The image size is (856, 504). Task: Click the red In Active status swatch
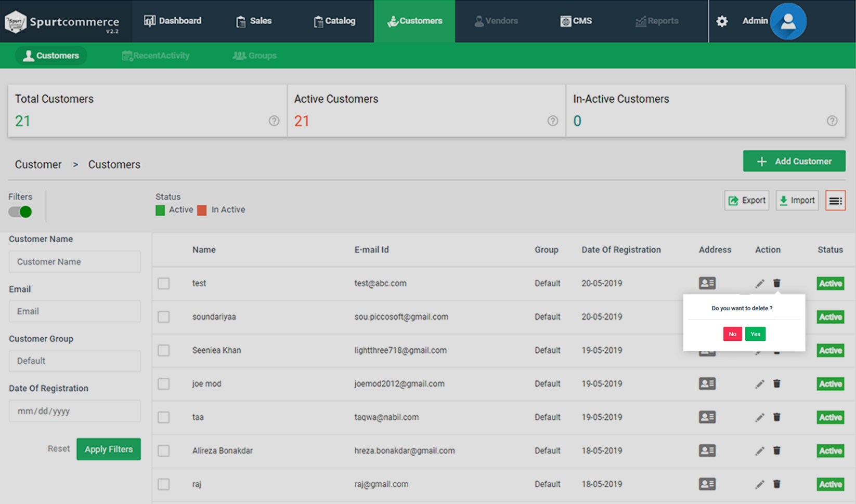click(202, 210)
